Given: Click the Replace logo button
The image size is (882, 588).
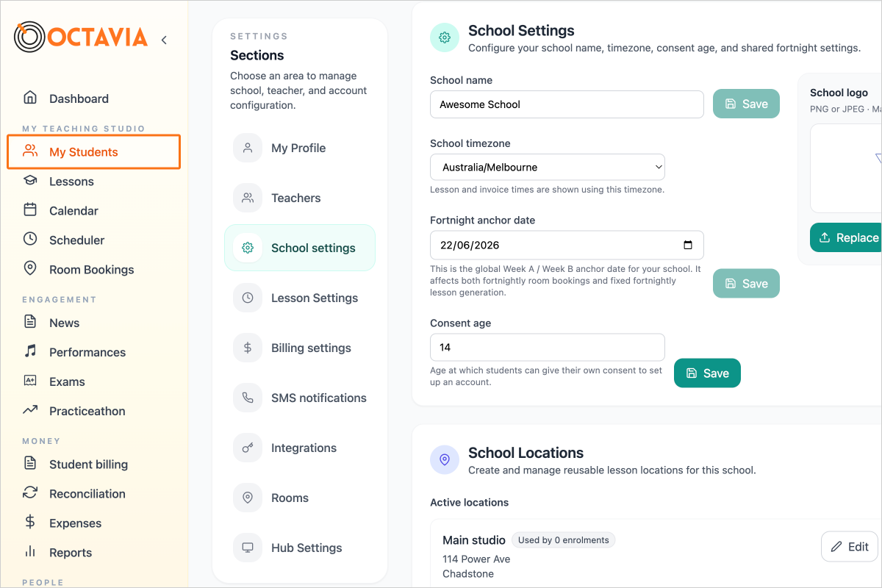Looking at the screenshot, I should coord(847,238).
